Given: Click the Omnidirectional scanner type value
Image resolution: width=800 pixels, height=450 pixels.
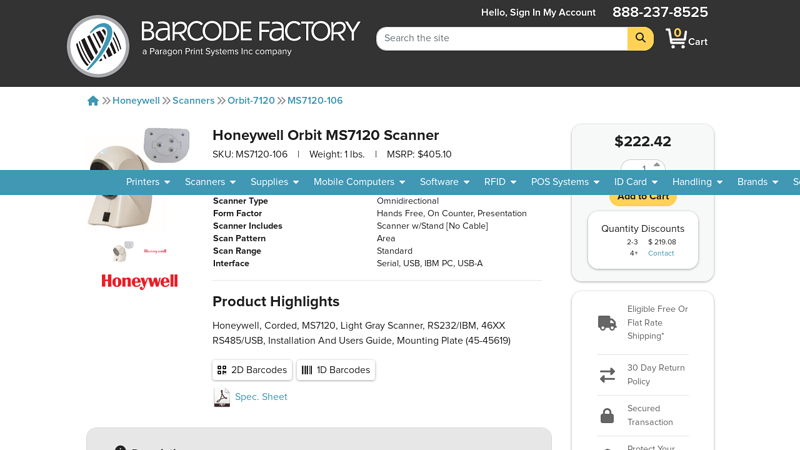Looking at the screenshot, I should point(408,201).
